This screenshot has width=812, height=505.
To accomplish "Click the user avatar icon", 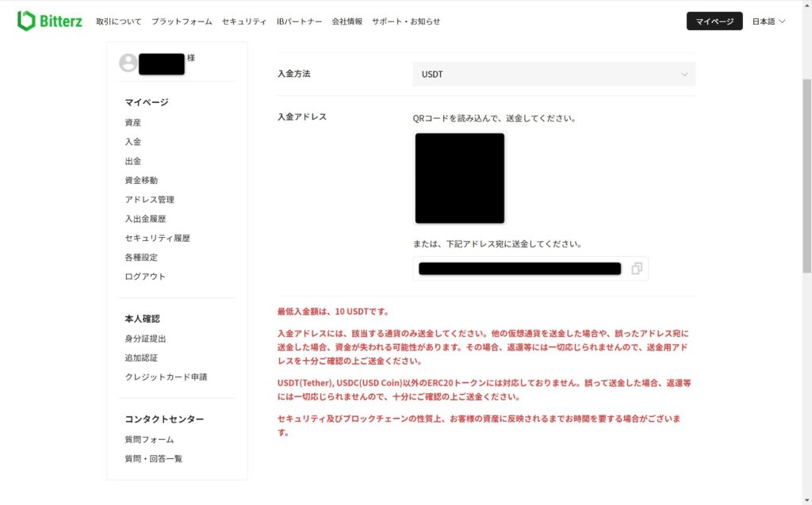I will click(x=128, y=63).
